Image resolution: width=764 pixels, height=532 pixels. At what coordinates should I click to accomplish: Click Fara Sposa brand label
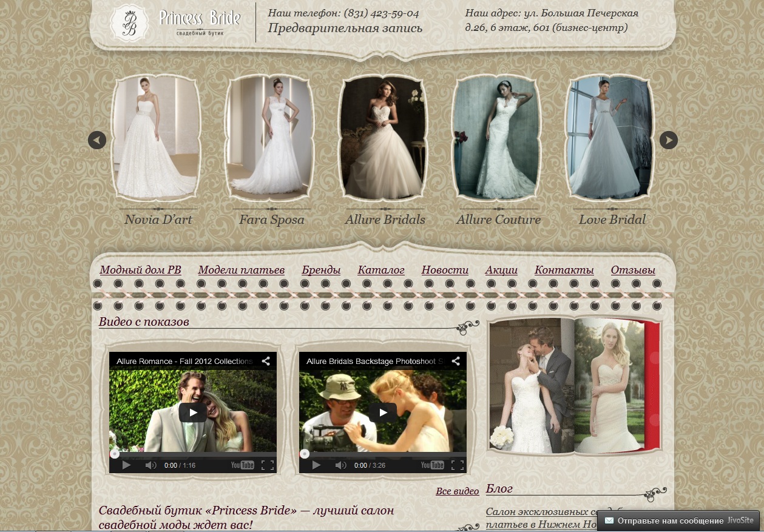point(271,220)
